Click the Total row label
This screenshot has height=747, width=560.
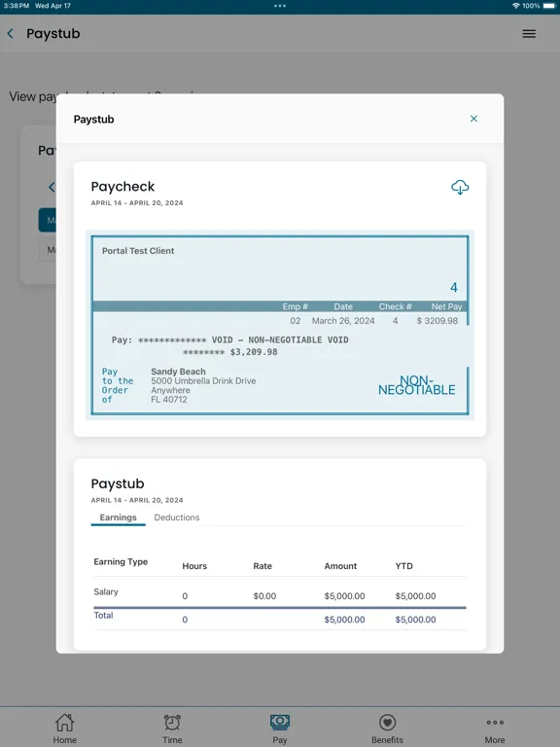(103, 616)
